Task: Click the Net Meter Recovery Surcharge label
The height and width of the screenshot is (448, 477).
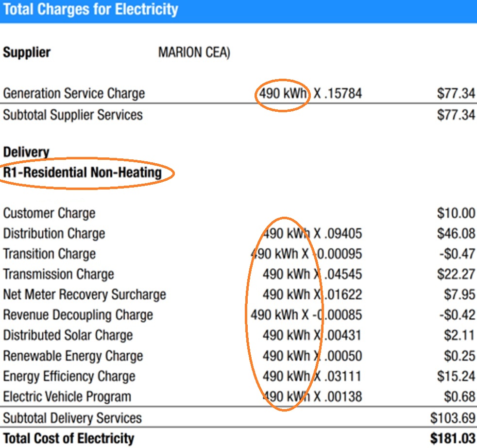Action: [x=85, y=295]
